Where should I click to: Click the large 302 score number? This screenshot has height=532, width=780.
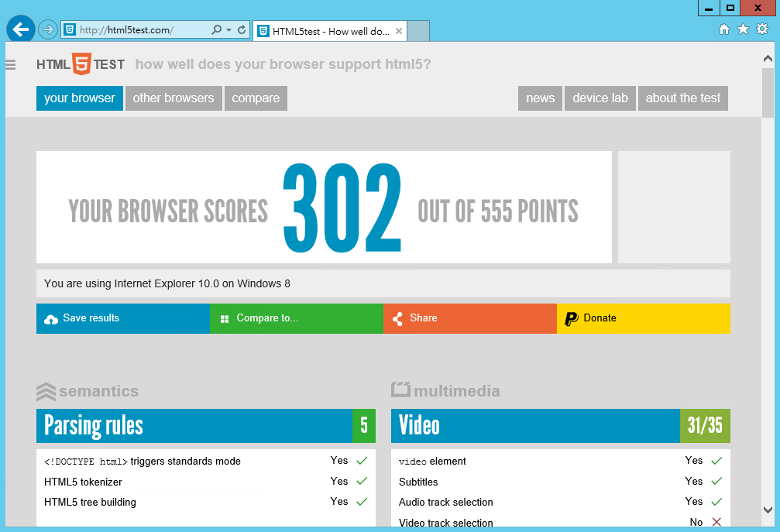click(x=342, y=208)
